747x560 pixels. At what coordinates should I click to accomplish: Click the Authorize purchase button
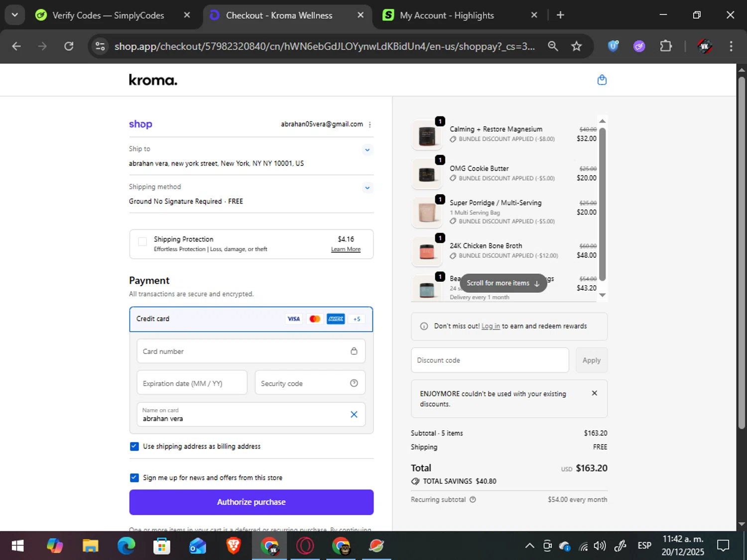click(251, 502)
